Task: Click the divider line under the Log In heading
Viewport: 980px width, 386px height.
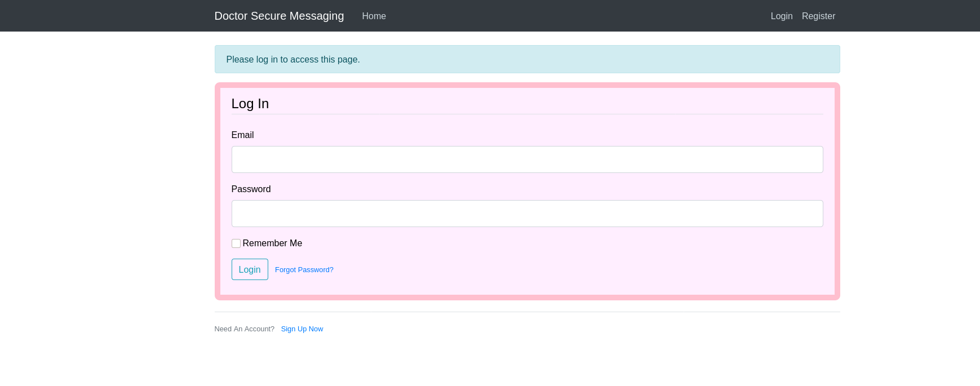Action: click(527, 114)
